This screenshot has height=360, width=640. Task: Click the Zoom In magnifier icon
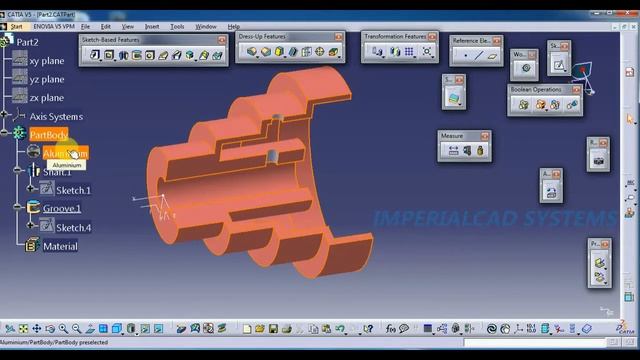[63, 329]
